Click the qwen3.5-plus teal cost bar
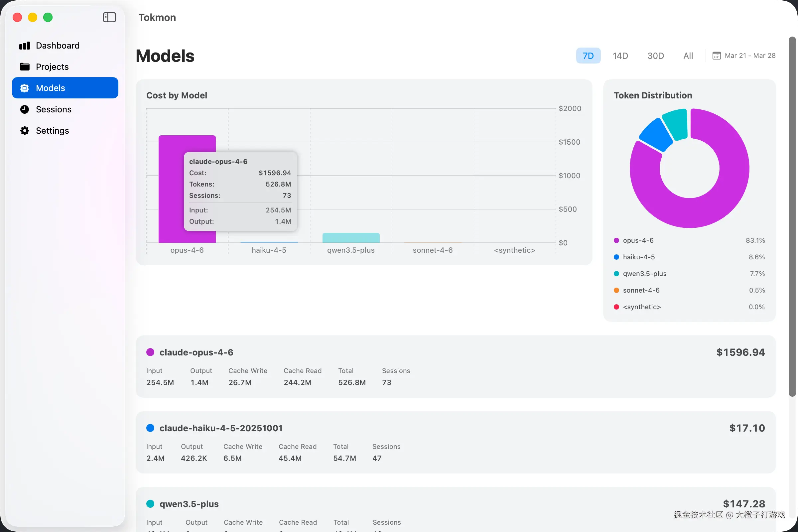Screen dimensions: 798x532 tap(351, 237)
